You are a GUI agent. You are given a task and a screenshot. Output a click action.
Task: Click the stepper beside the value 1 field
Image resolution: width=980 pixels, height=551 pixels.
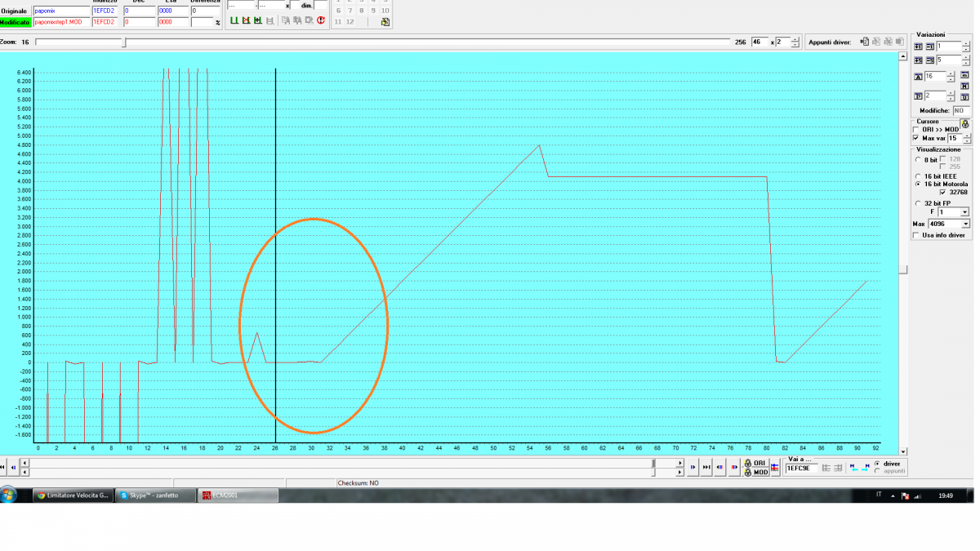(966, 47)
